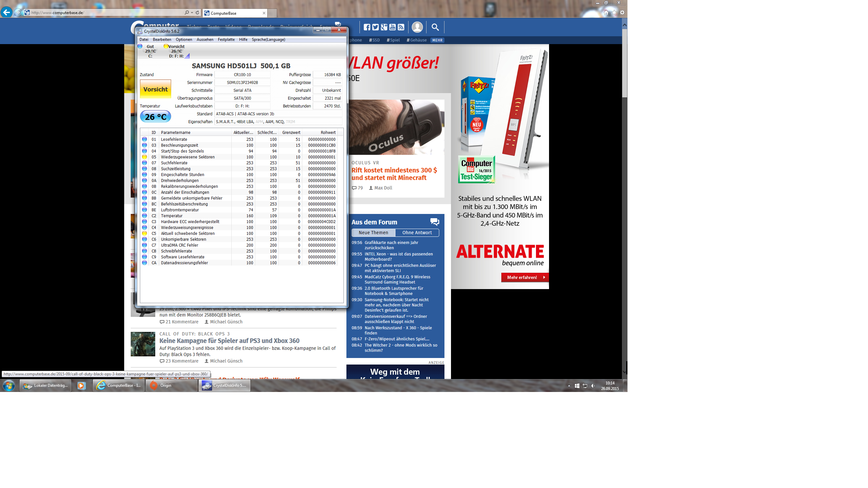The height and width of the screenshot is (488, 868).
Task: Click the browser back arrow button
Action: point(7,12)
